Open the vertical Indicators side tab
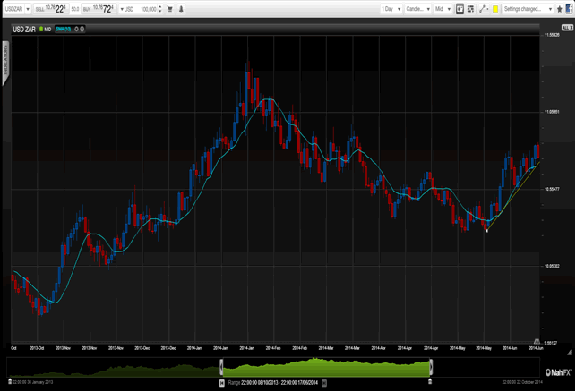The image size is (576, 392). coord(4,66)
